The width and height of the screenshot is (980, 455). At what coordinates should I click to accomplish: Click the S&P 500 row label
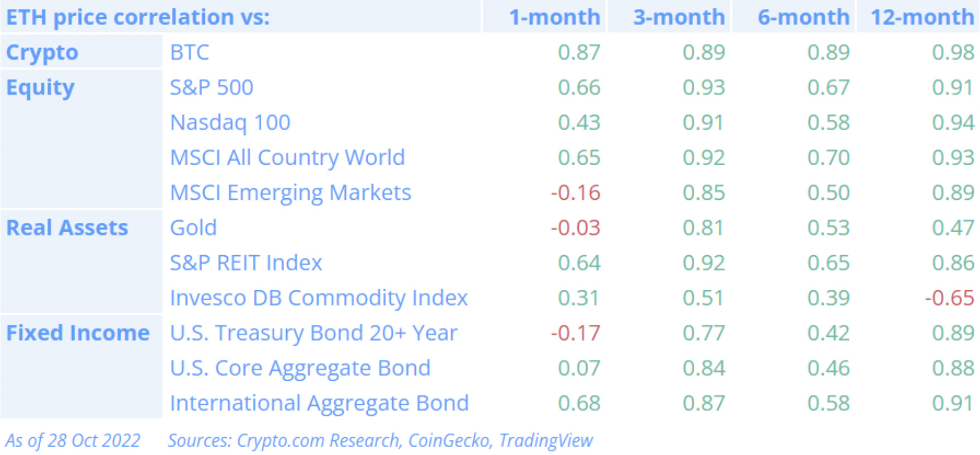[x=212, y=88]
